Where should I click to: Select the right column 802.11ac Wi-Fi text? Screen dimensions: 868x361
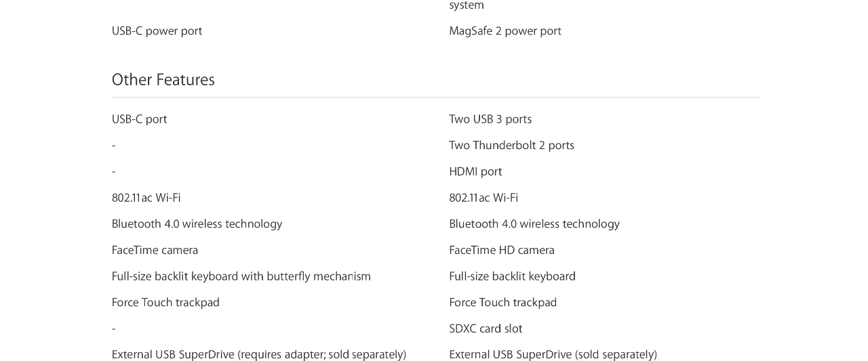coord(484,198)
